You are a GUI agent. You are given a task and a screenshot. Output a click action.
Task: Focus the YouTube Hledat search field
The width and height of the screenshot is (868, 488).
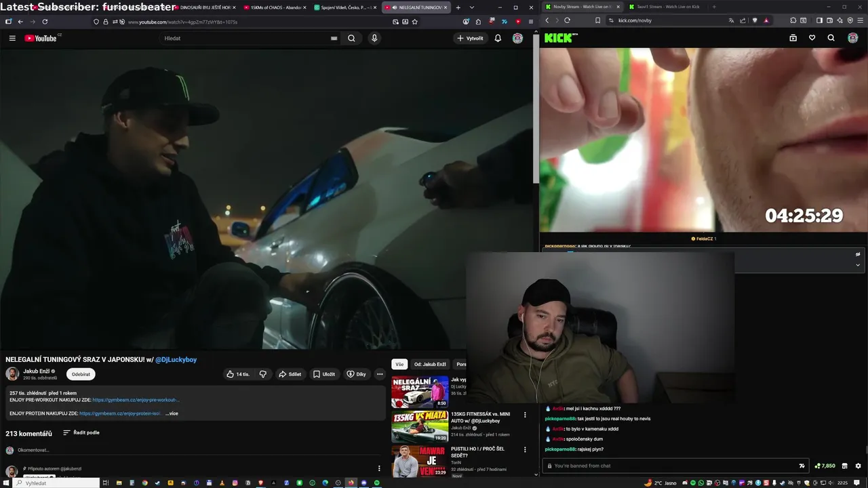[x=251, y=38]
